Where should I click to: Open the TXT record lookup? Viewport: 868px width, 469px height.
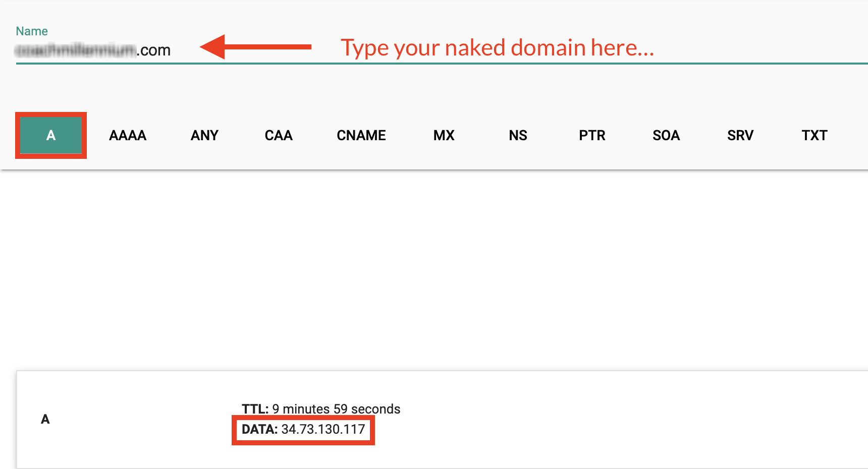coord(815,135)
